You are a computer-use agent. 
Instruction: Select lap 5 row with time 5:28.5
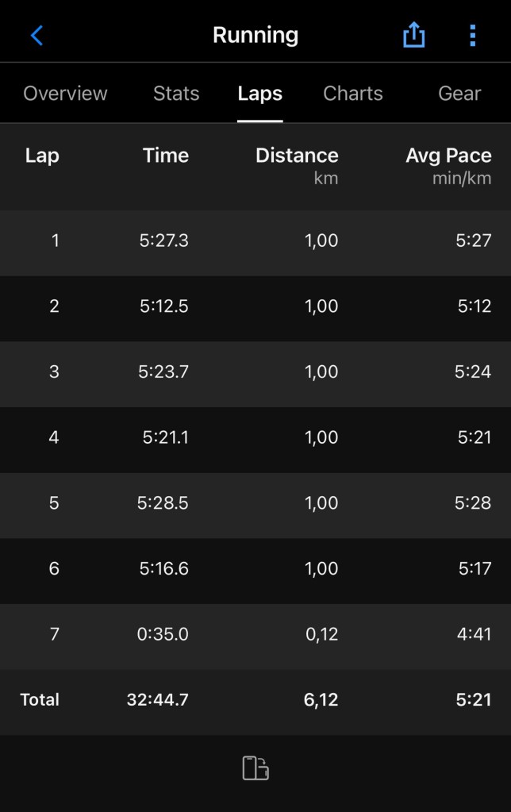[255, 503]
